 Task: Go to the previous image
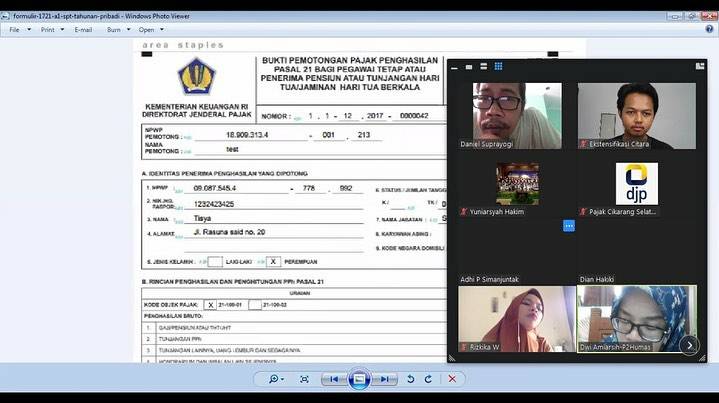tap(333, 379)
